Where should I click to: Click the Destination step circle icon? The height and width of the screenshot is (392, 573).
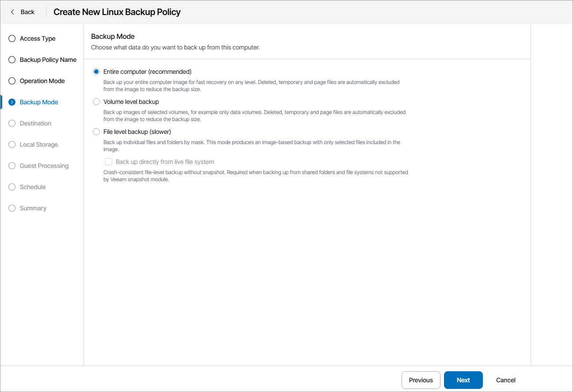[x=12, y=123]
